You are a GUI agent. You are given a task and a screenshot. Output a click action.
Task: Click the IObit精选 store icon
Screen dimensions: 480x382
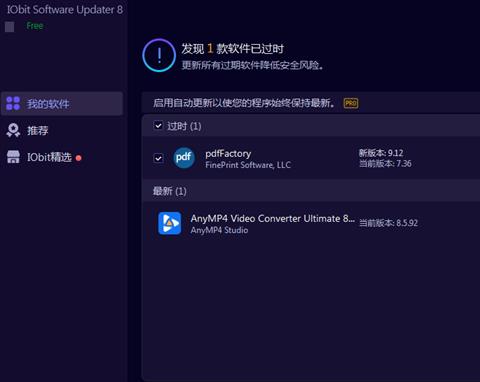pos(13,157)
